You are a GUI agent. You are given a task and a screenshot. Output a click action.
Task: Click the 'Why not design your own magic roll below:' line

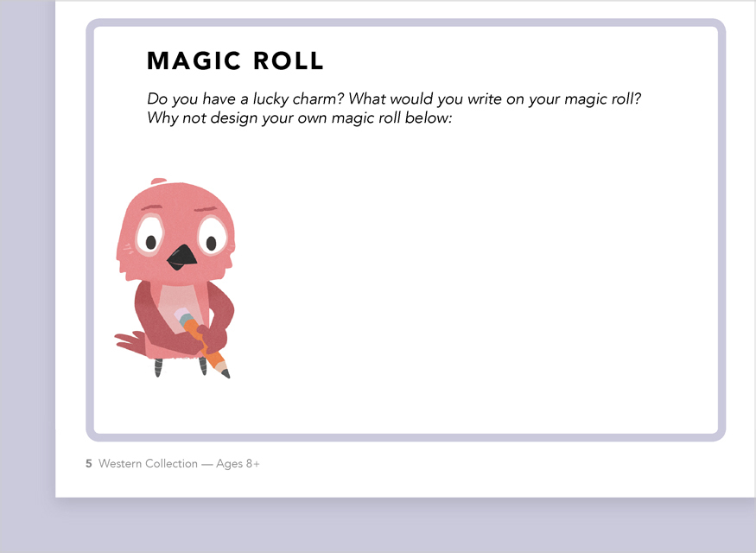(x=300, y=118)
